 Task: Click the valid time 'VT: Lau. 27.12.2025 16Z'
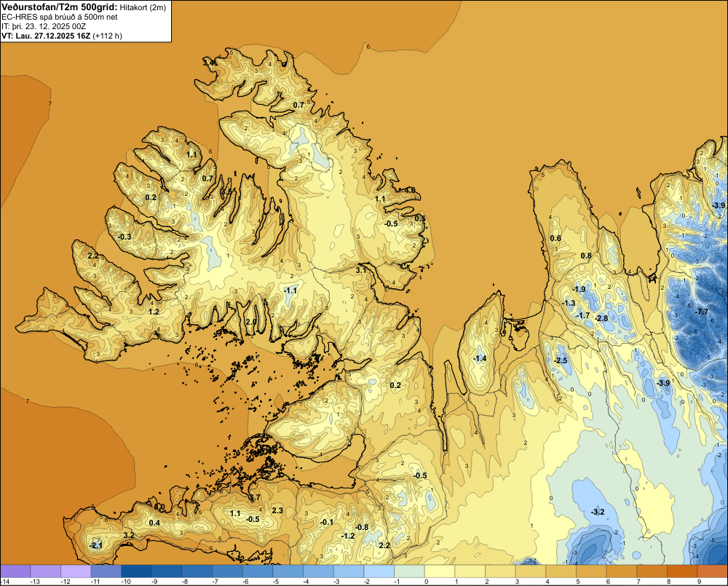(46, 36)
